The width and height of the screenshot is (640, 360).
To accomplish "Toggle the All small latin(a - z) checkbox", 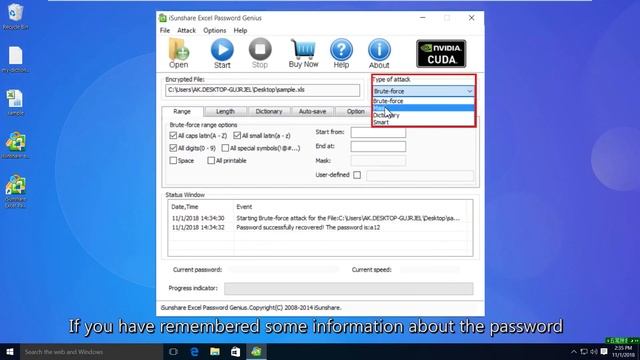I will click(237, 136).
